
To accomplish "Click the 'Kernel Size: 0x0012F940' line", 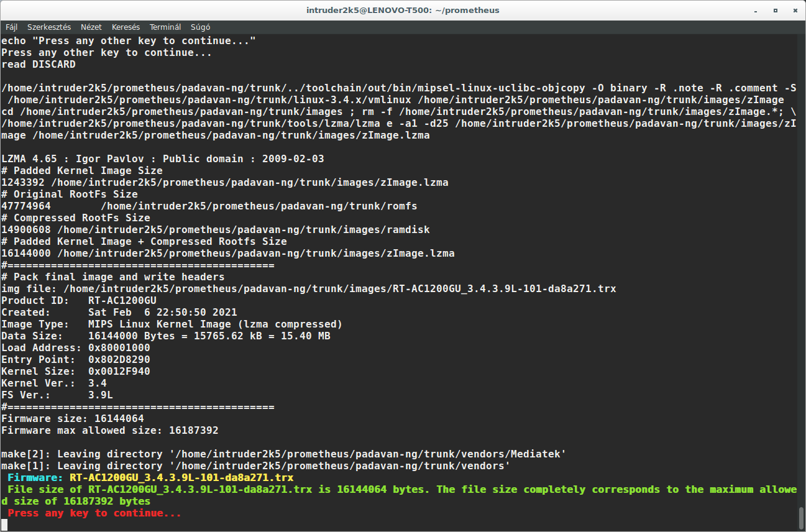I will pyautogui.click(x=76, y=372).
